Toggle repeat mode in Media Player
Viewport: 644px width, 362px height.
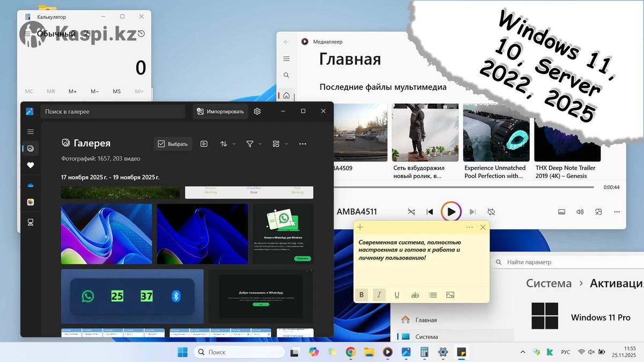pyautogui.click(x=491, y=212)
